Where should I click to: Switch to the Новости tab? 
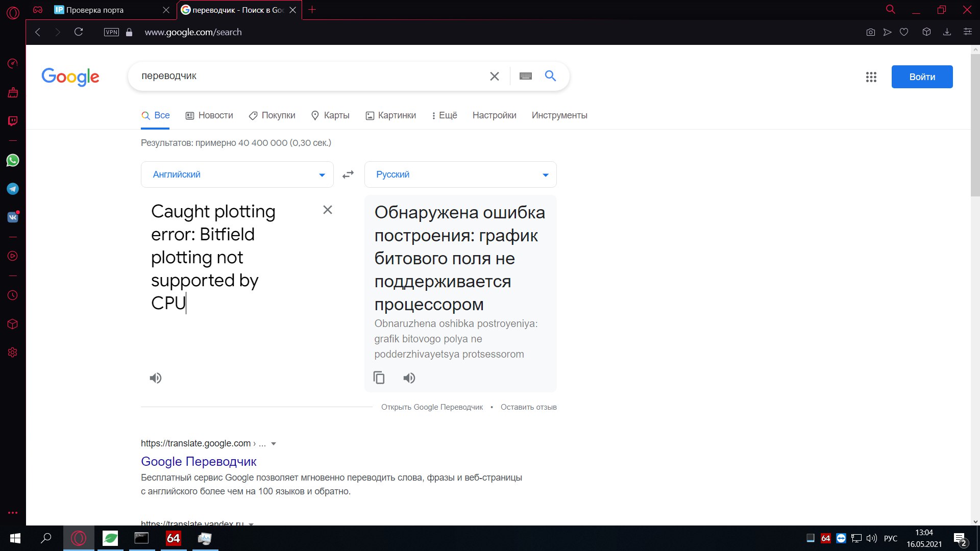(x=209, y=115)
